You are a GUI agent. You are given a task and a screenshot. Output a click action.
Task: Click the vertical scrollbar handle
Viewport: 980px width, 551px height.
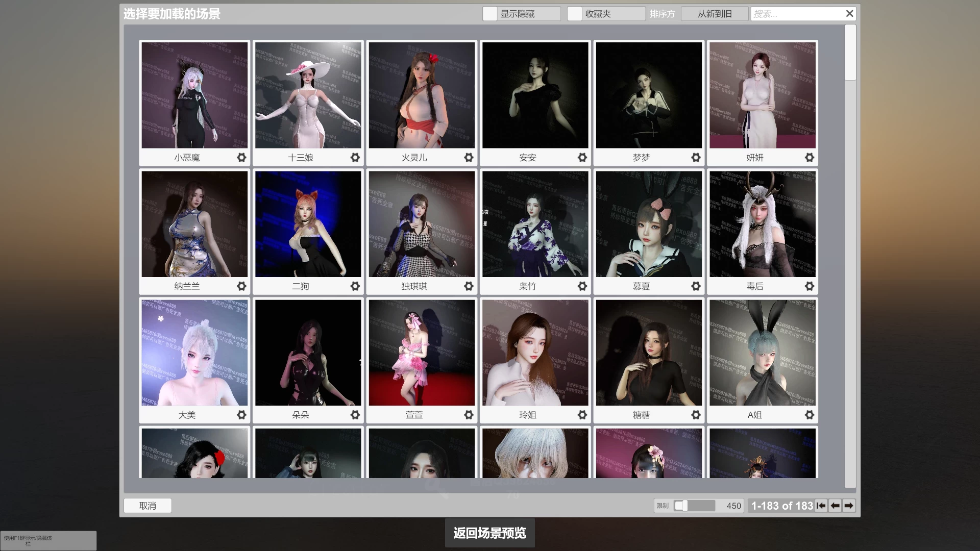pyautogui.click(x=850, y=53)
